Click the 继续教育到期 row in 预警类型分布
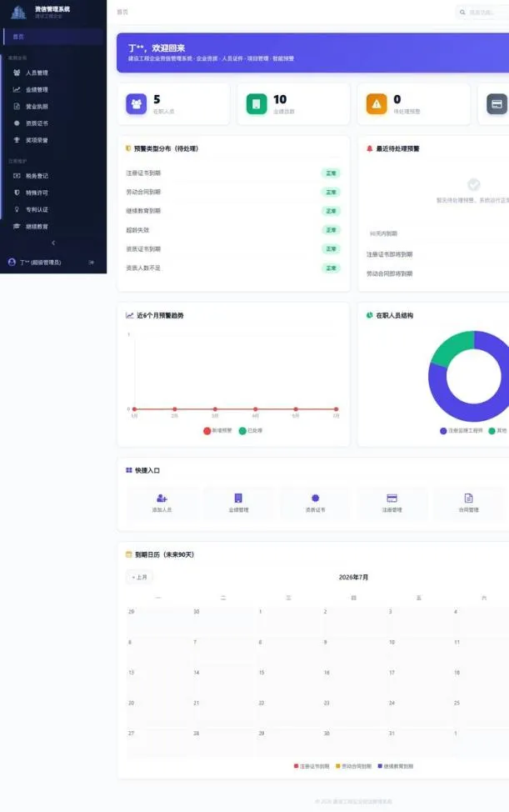509x812 pixels. pyautogui.click(x=233, y=211)
